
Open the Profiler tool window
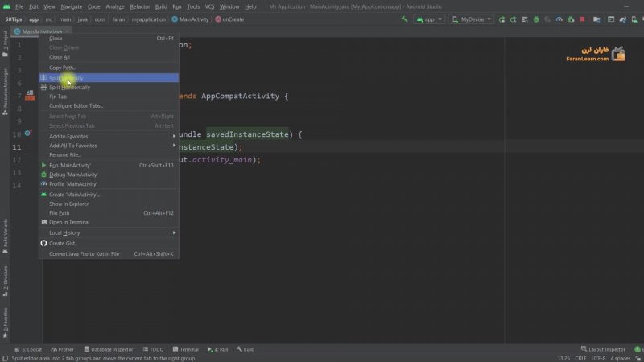62,349
